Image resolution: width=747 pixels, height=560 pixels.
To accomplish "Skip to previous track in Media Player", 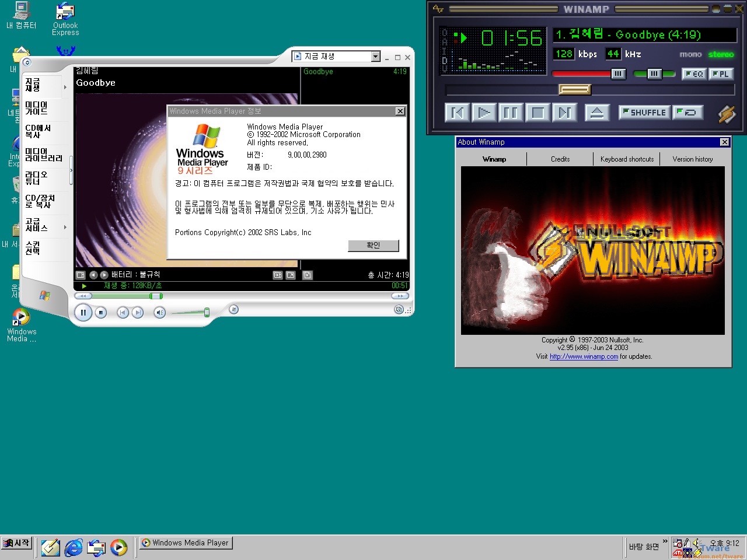I will [123, 313].
